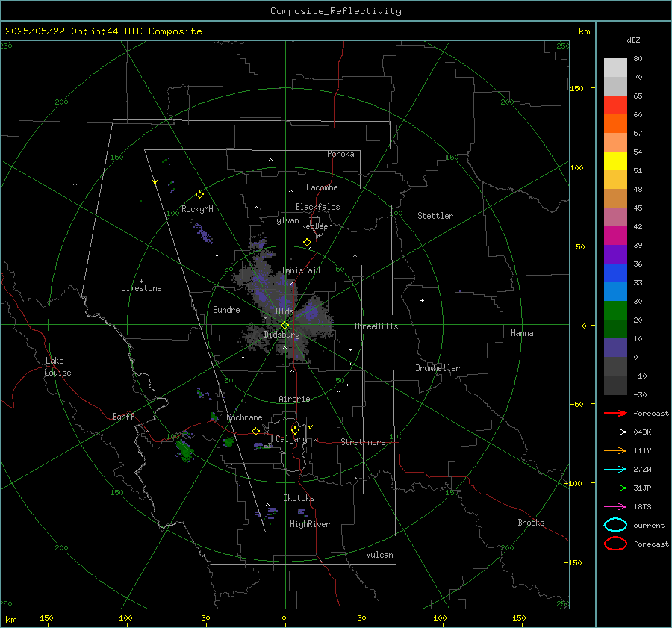Click the blue 33 dBZ color swatch
The height and width of the screenshot is (628, 672).
615,273
